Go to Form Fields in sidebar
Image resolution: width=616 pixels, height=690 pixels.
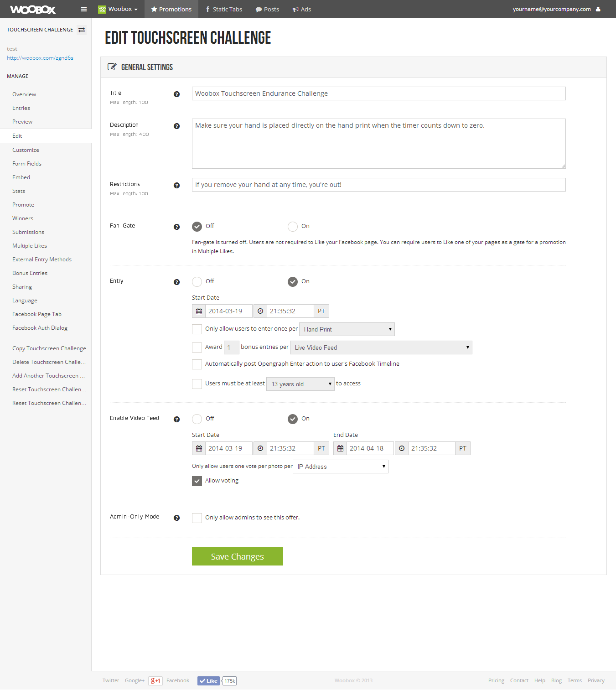pos(27,164)
